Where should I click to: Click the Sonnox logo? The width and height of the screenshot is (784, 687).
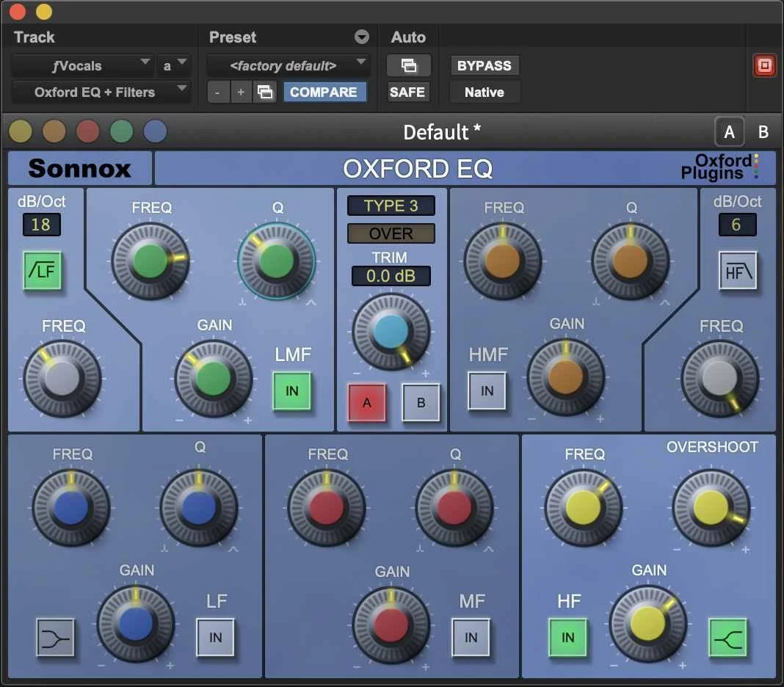80,169
